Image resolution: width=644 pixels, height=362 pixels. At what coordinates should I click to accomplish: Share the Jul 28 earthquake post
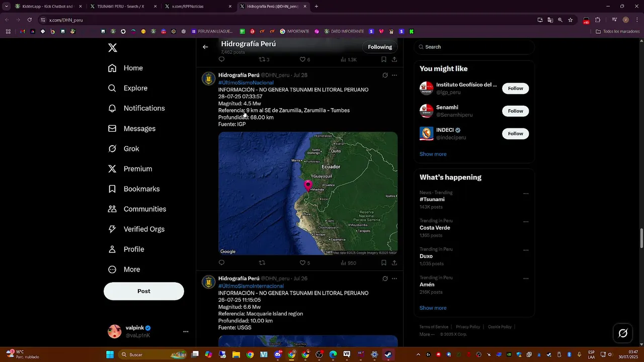pos(394,262)
